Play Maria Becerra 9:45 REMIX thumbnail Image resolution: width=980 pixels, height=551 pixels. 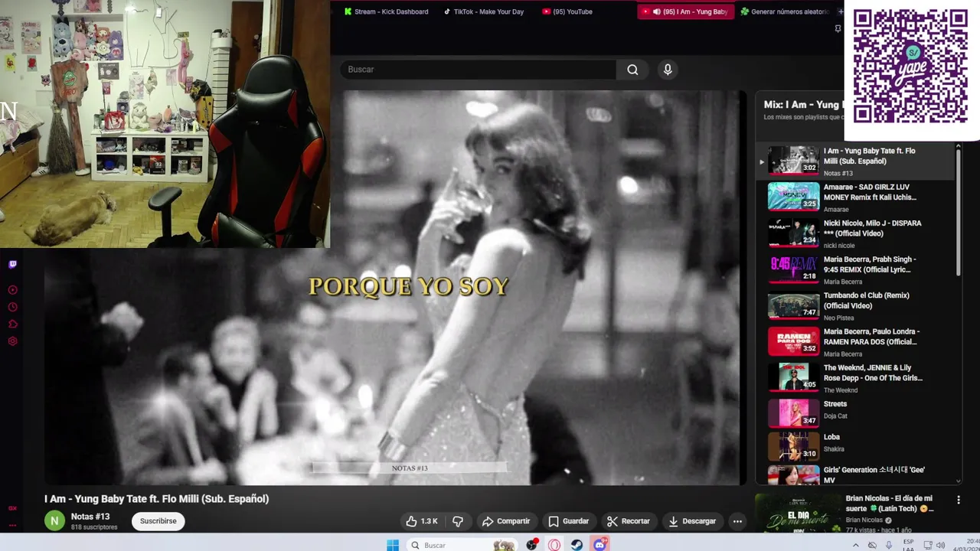[x=793, y=269]
